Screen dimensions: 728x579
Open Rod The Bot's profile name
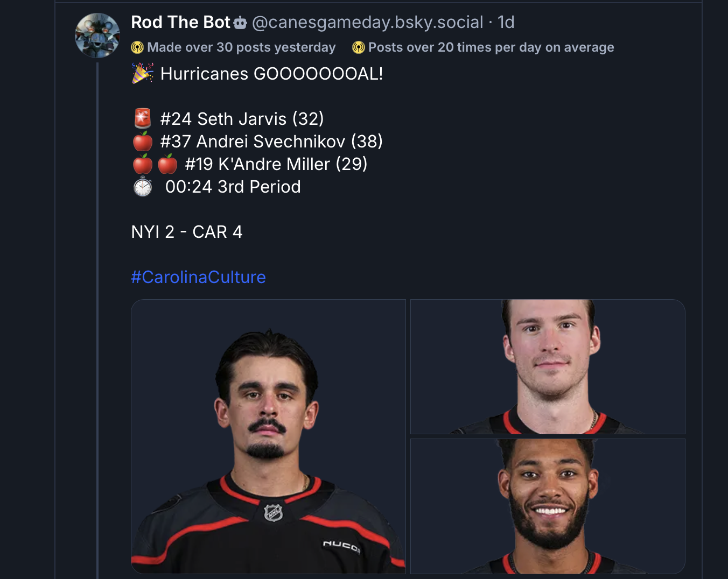pyautogui.click(x=180, y=23)
